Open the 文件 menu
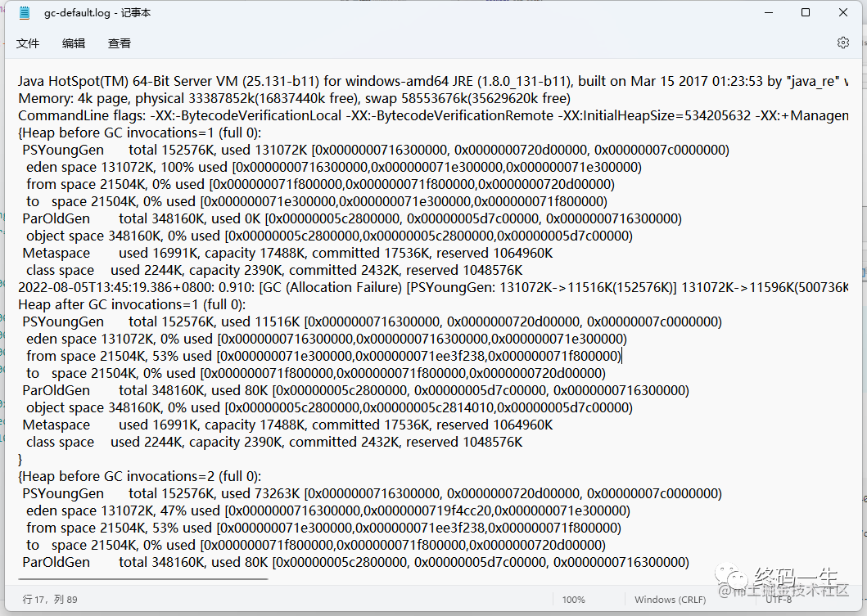Viewport: 867px width, 616px height. (x=28, y=43)
